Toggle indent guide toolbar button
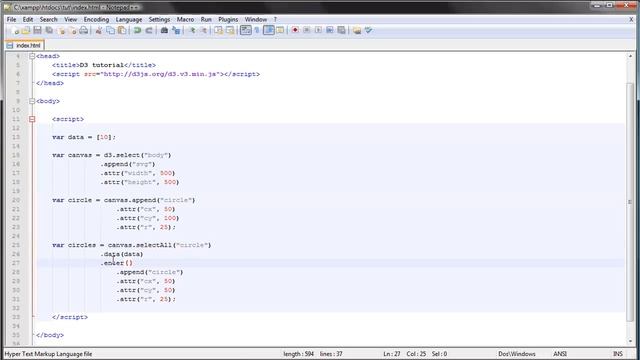 pyautogui.click(x=269, y=31)
